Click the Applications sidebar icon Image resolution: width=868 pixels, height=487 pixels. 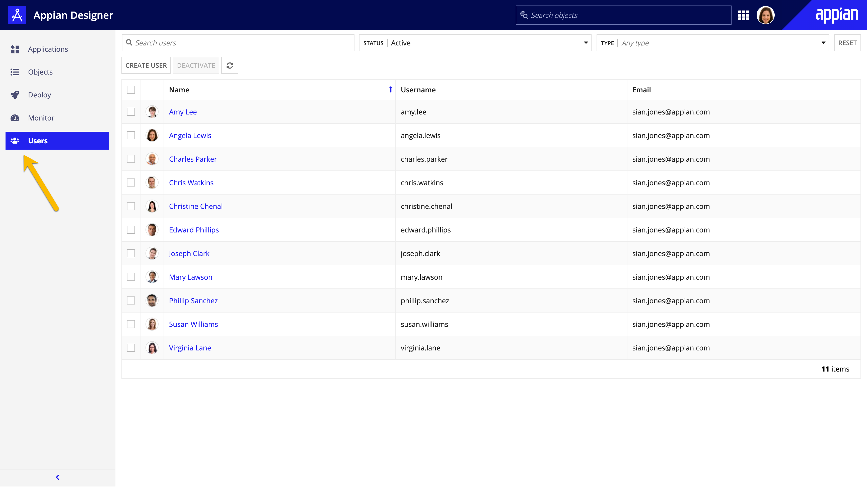(x=15, y=49)
